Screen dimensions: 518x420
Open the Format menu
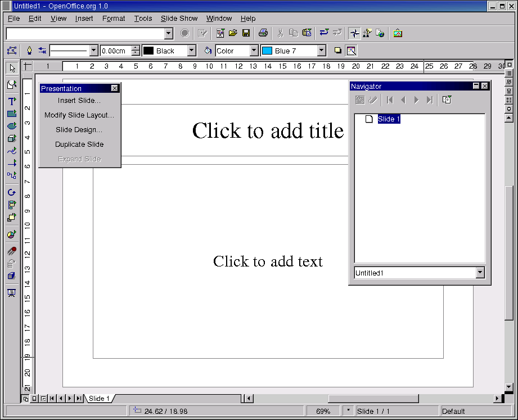(114, 19)
